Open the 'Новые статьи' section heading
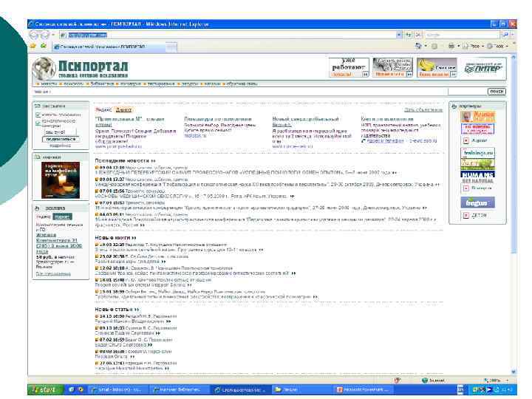The height and width of the screenshot is (399, 532). click(117, 310)
